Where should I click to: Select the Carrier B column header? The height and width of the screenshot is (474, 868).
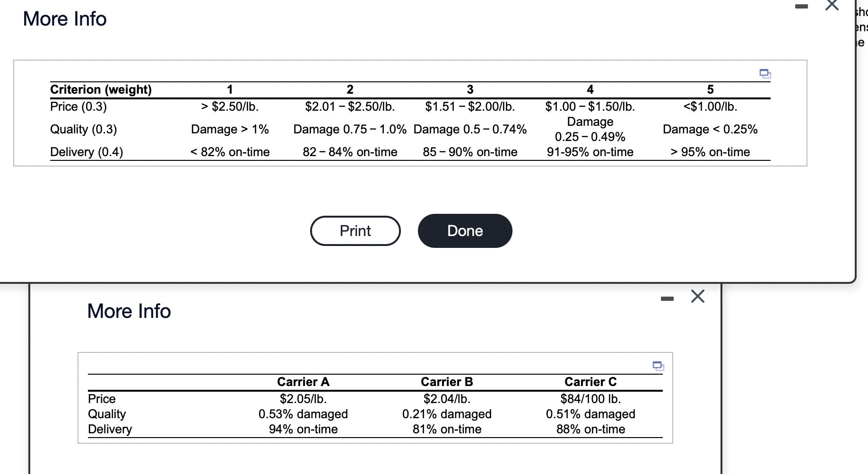pos(446,382)
